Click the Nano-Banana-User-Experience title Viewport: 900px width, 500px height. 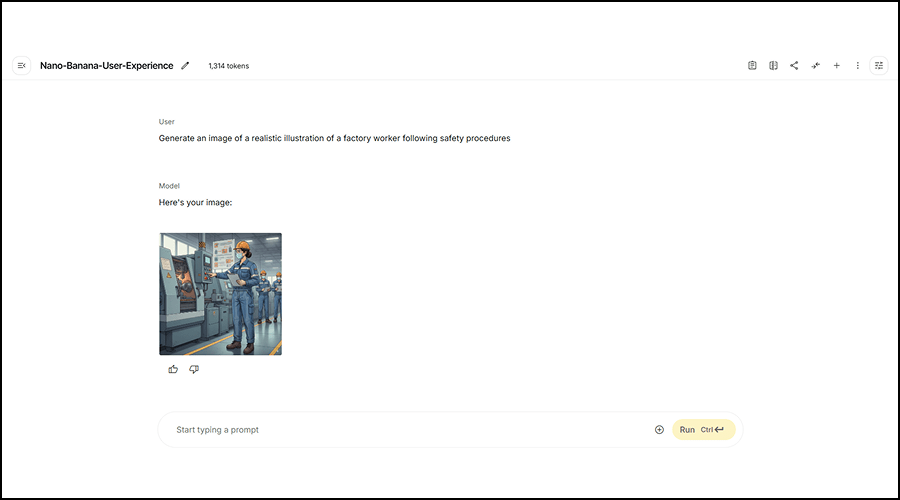pyautogui.click(x=107, y=65)
